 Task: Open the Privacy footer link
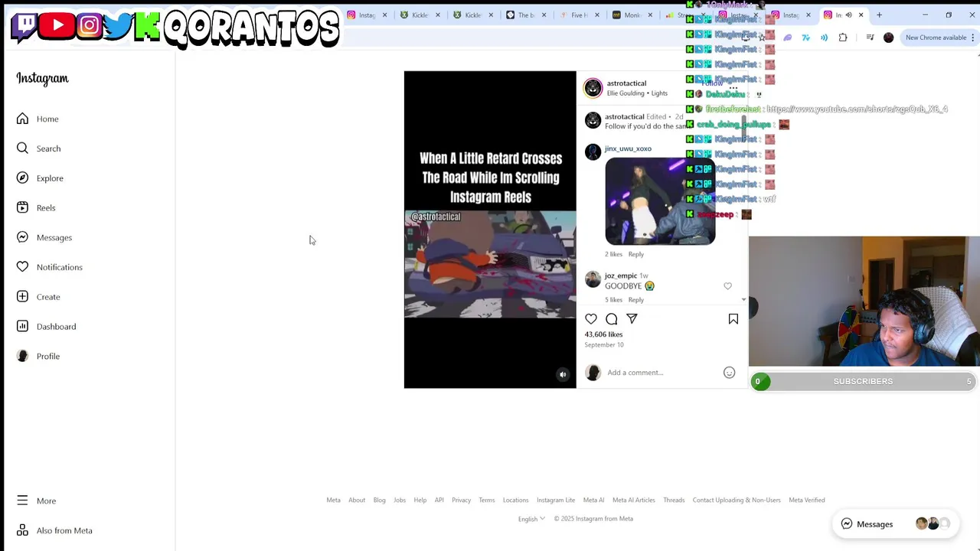pyautogui.click(x=461, y=500)
